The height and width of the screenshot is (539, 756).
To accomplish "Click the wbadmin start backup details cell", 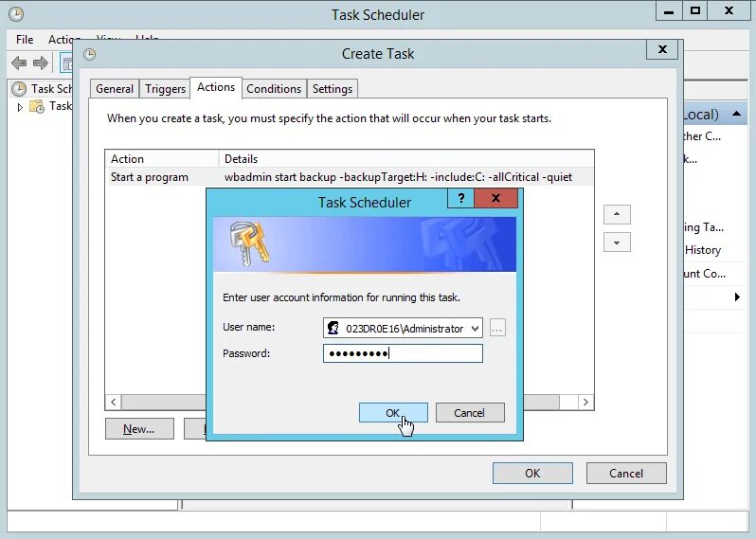I will (398, 177).
